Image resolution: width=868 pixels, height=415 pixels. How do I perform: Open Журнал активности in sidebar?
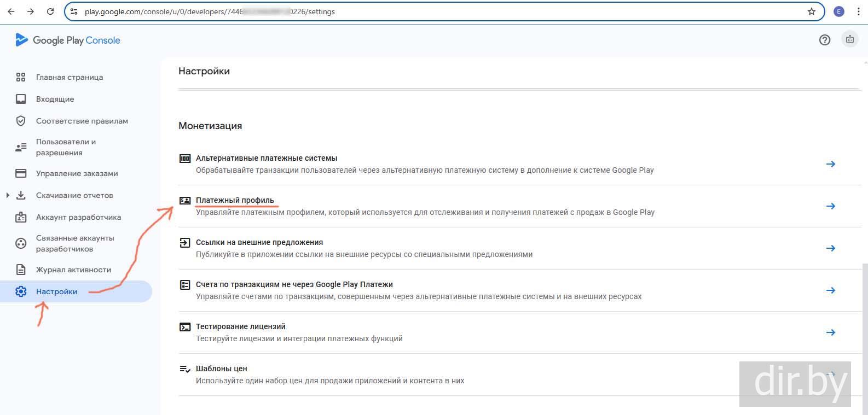point(73,270)
